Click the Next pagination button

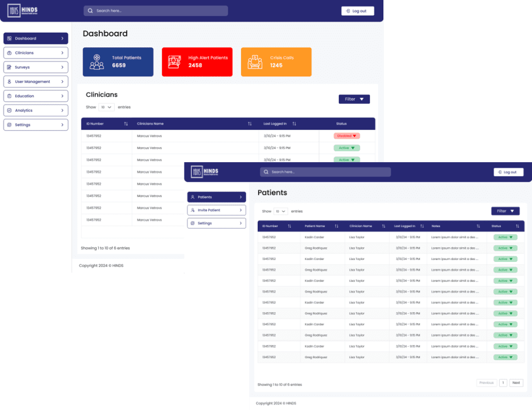pos(516,382)
